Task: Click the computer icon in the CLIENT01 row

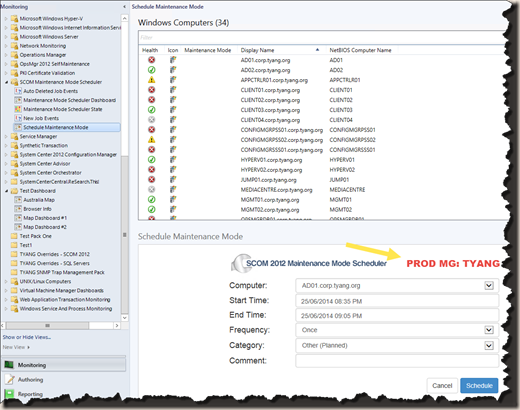Action: click(x=173, y=90)
